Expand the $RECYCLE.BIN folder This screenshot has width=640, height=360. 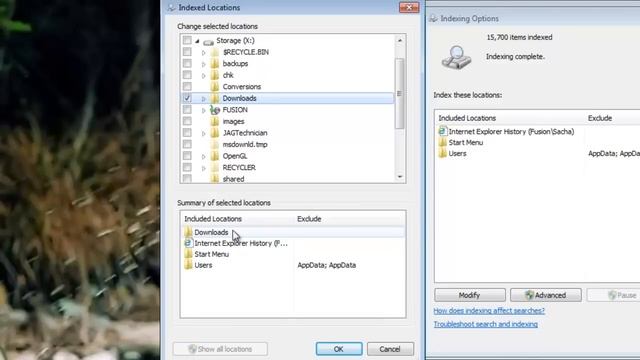tap(203, 53)
